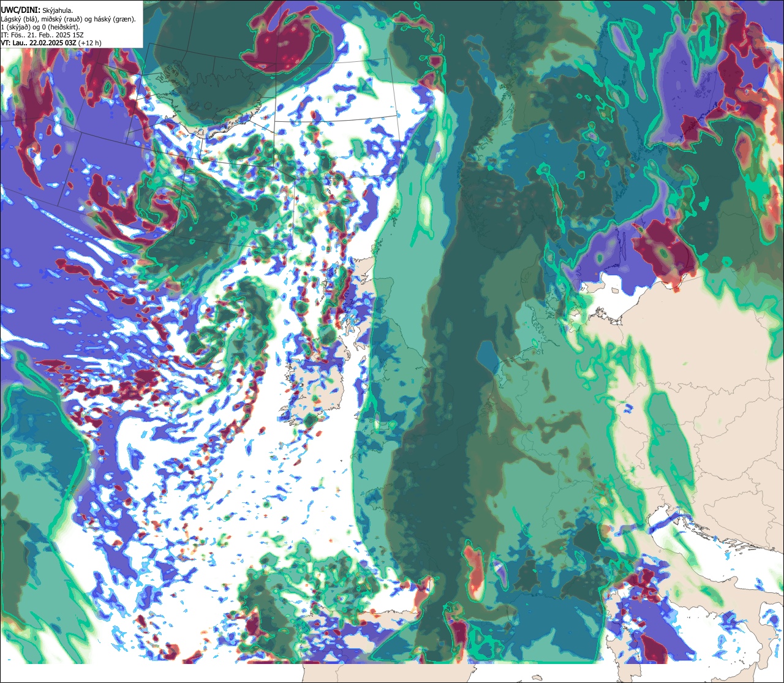Click the "UWC/DINI: Skýjahula." title text
This screenshot has height=683, width=784.
coord(37,10)
